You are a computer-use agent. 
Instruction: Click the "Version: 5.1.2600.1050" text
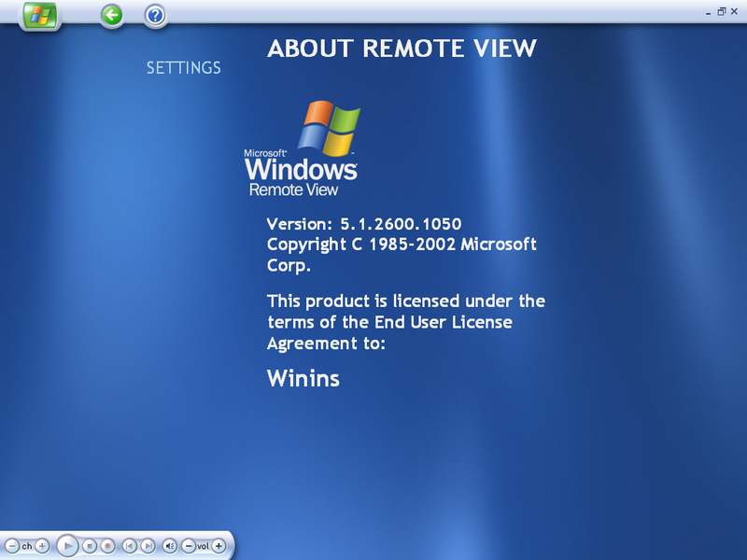pos(364,224)
